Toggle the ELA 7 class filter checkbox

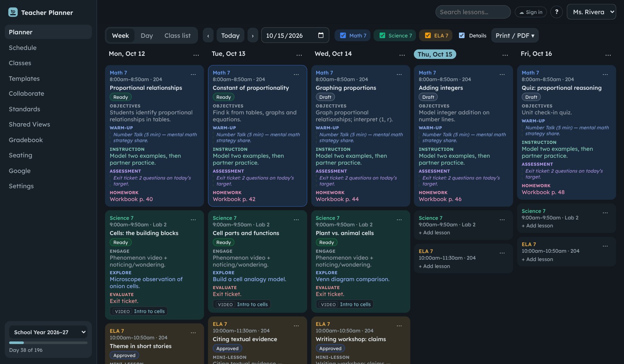[x=428, y=35]
